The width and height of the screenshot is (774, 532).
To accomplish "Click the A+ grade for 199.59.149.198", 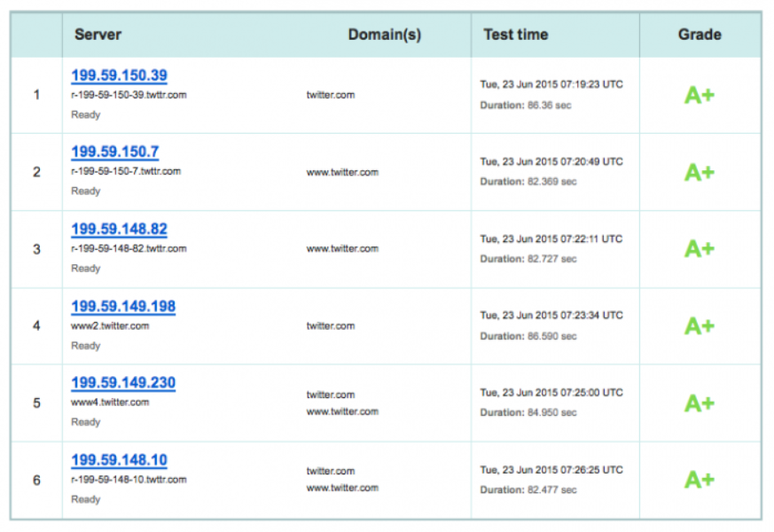I will tap(700, 326).
